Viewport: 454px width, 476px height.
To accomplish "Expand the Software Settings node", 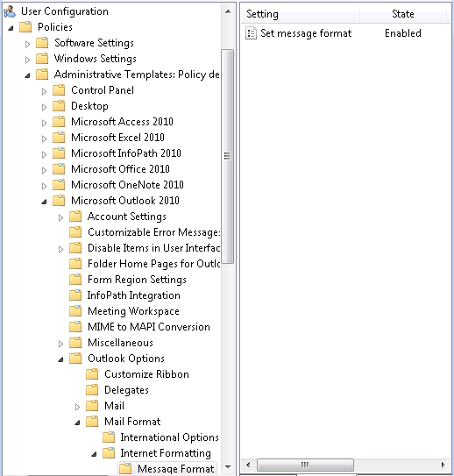I will pos(27,44).
